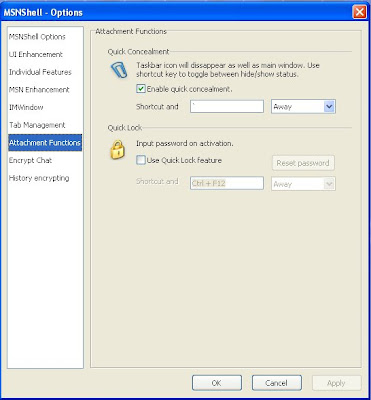
Task: Select MSNShell Options in the sidebar
Action: click(37, 37)
